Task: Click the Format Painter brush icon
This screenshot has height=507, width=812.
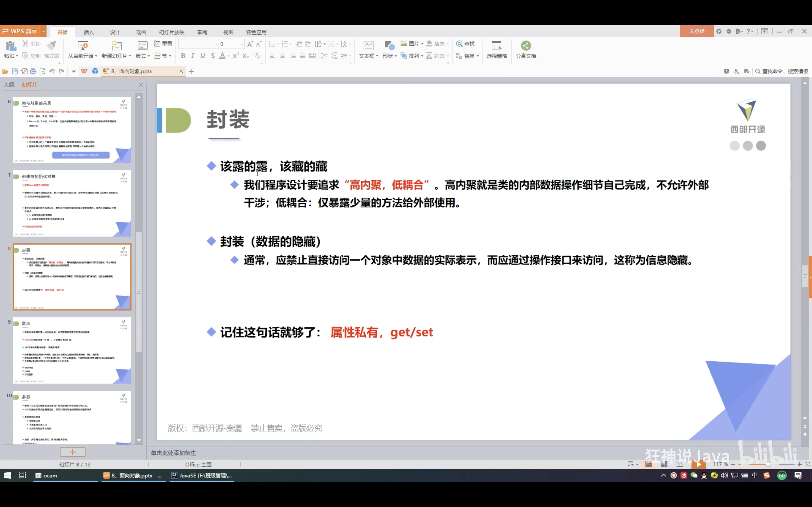Action: [51, 45]
